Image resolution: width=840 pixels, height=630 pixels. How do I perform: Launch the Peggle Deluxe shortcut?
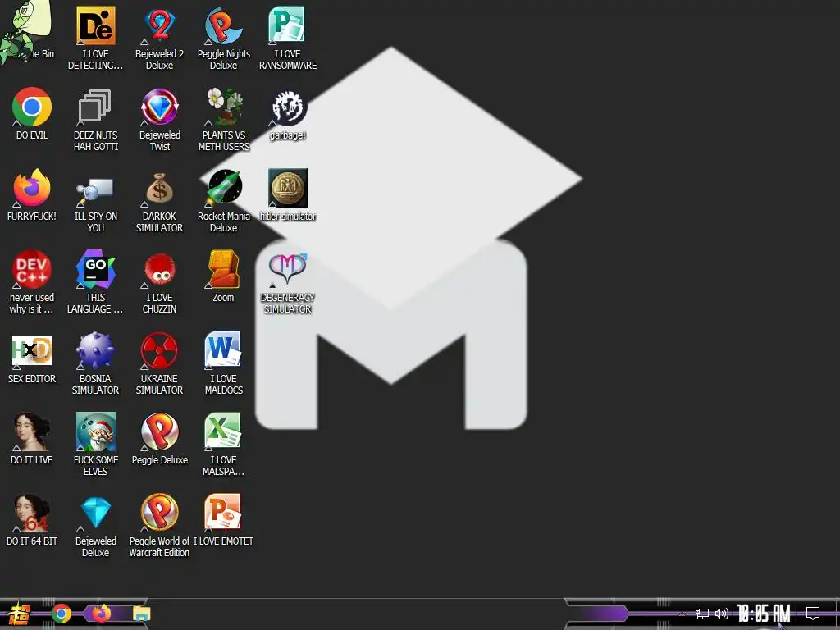[x=160, y=440]
